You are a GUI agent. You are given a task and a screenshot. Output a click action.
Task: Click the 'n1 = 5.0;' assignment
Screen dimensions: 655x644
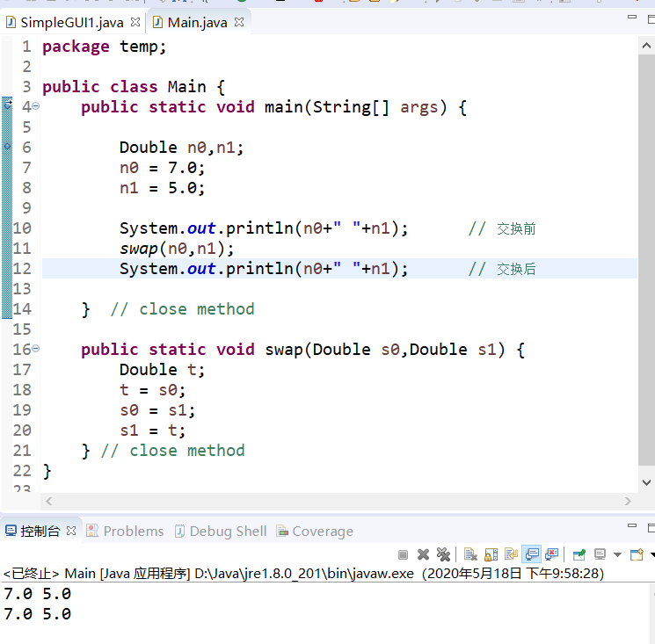click(x=162, y=188)
